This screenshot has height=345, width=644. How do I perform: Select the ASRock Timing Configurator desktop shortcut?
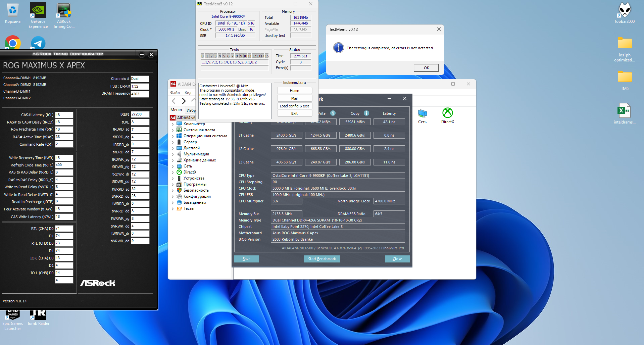click(x=64, y=15)
